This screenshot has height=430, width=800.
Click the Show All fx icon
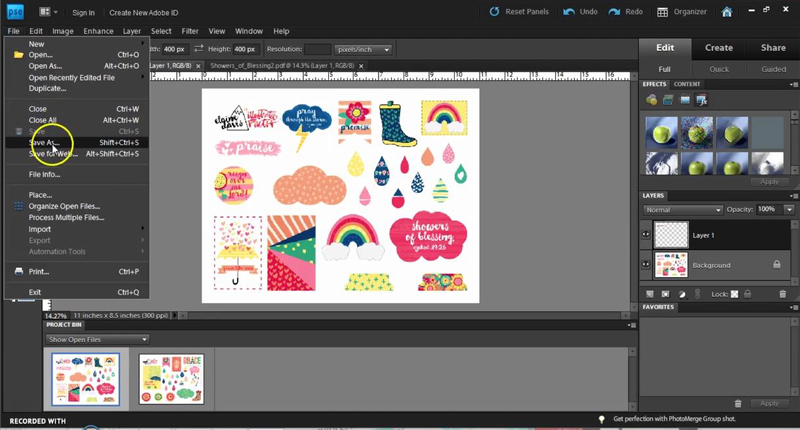click(x=702, y=100)
